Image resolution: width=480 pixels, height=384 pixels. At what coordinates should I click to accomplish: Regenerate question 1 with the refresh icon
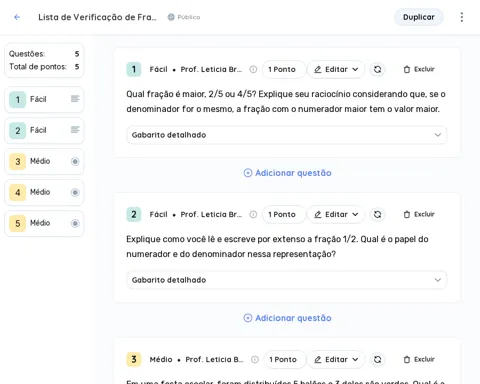[377, 69]
